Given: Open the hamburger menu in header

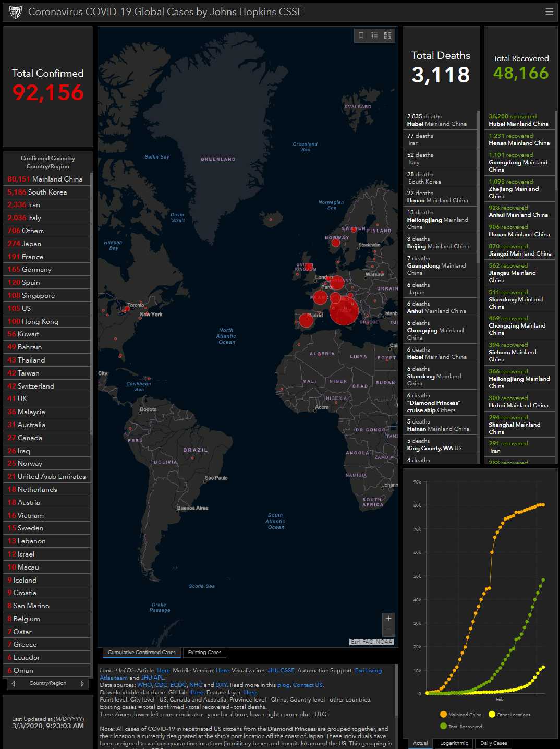Looking at the screenshot, I should (x=549, y=12).
